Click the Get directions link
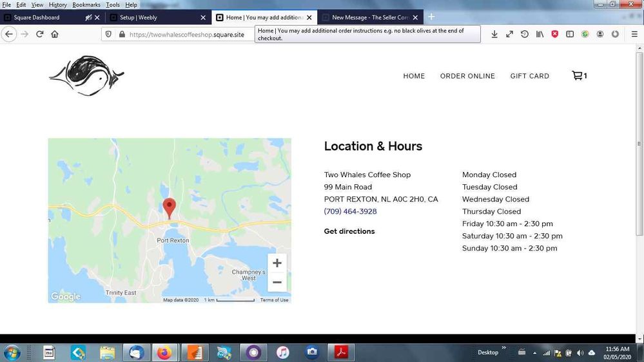Image resolution: width=644 pixels, height=362 pixels. (349, 231)
